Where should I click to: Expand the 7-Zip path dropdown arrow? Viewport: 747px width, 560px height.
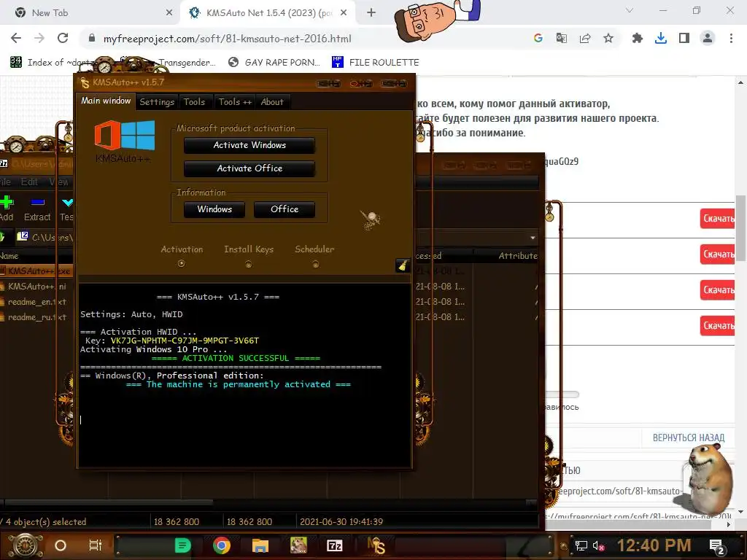[x=533, y=238]
